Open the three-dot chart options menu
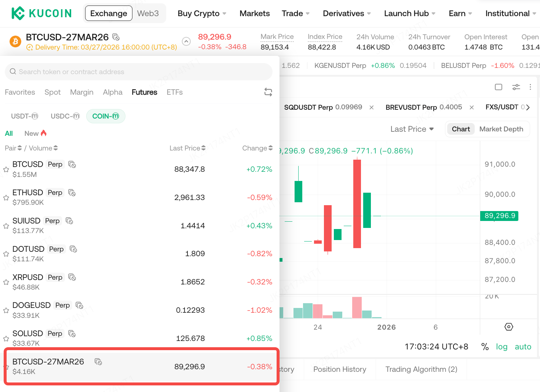This screenshot has height=392, width=540. [530, 87]
